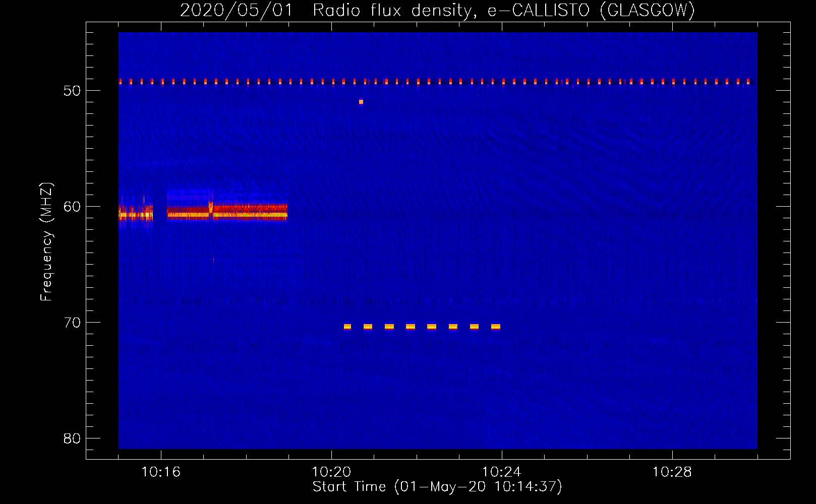Click the "50" frequency tick label
816x504 pixels.
pyautogui.click(x=72, y=91)
